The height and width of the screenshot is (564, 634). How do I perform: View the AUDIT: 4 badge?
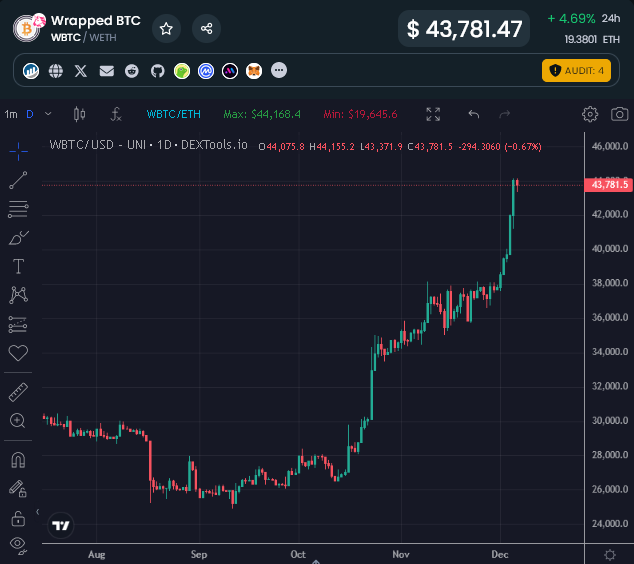pos(576,71)
